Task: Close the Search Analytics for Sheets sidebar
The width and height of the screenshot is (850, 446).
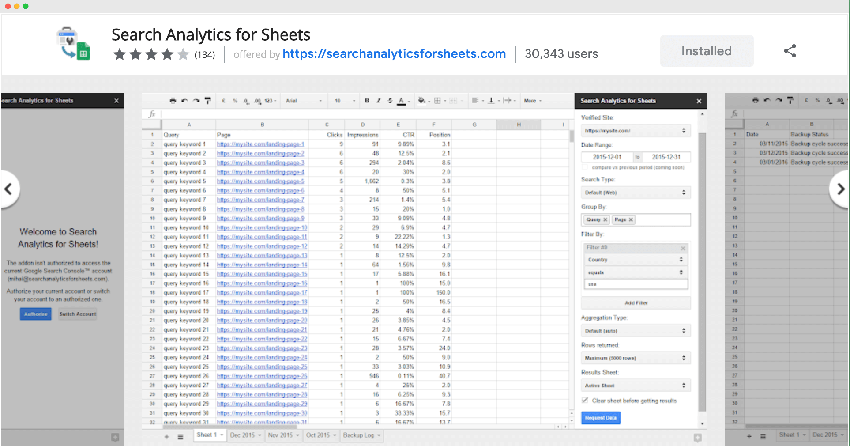Action: [x=698, y=101]
